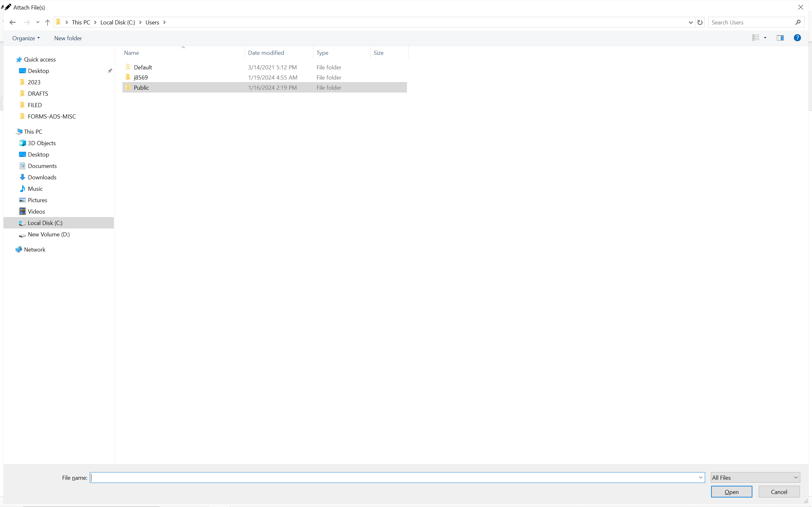Select New Volume (D:) drive
This screenshot has height=507, width=812.
point(49,234)
